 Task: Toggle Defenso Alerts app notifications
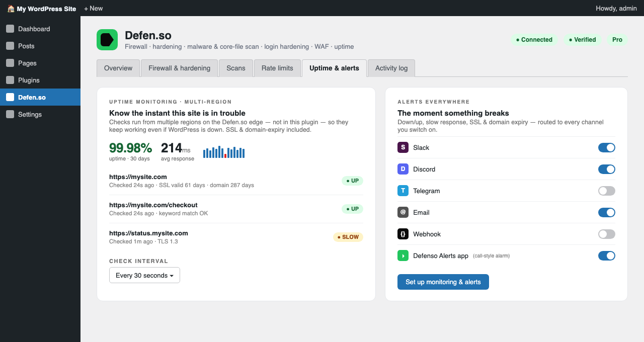pos(607,255)
